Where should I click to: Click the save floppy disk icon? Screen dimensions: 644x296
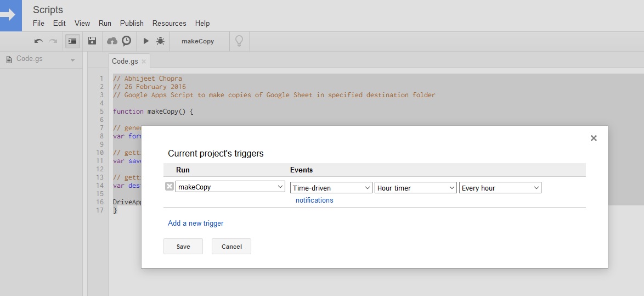click(92, 41)
